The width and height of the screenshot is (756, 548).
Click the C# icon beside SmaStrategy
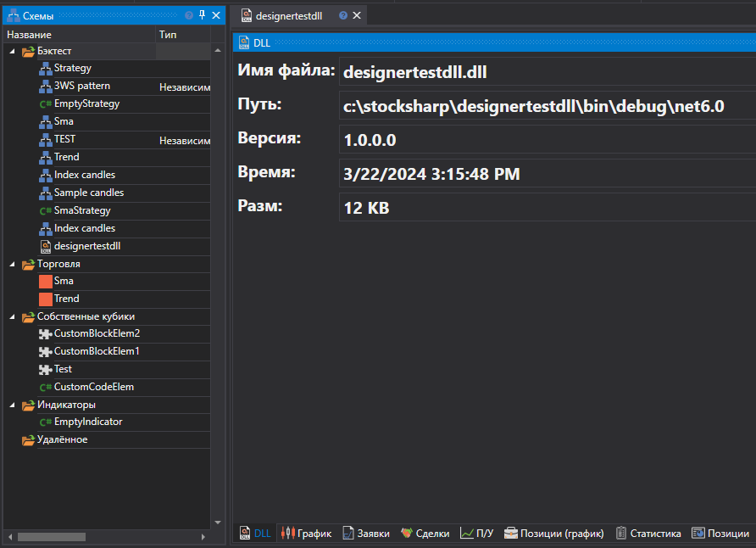pos(45,211)
